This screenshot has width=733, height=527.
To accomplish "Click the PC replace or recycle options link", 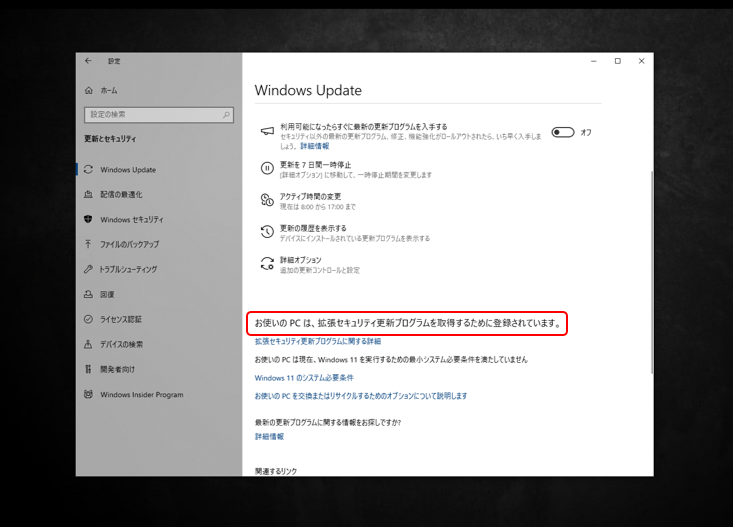I will click(360, 396).
